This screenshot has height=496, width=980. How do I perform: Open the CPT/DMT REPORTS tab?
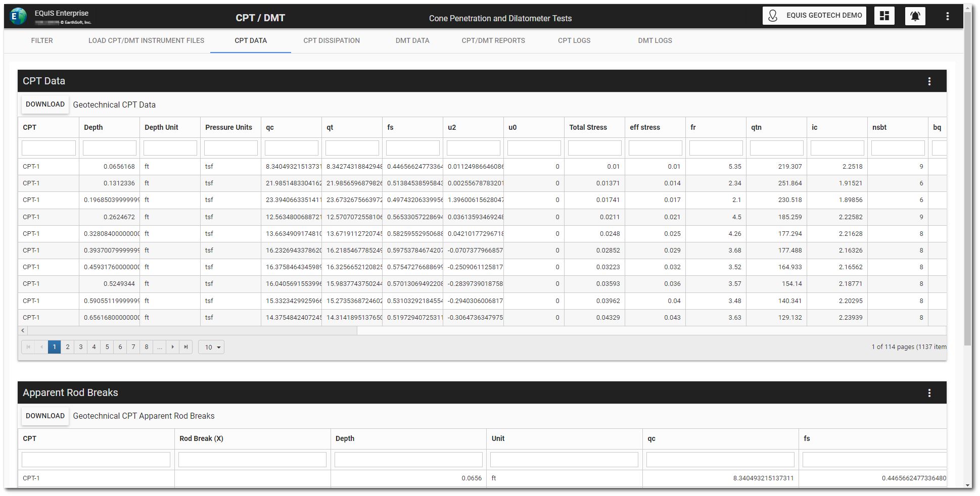point(493,41)
